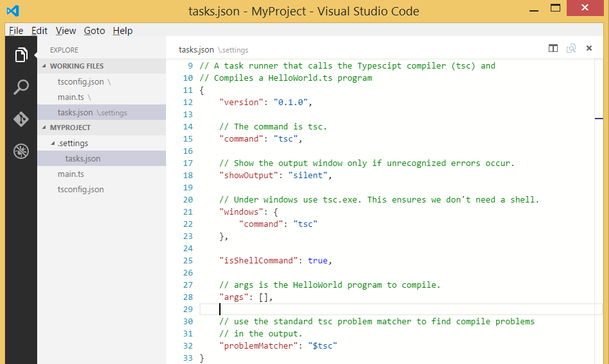Click the "showOutput" key
The height and width of the screenshot is (364, 609).
[x=249, y=175]
